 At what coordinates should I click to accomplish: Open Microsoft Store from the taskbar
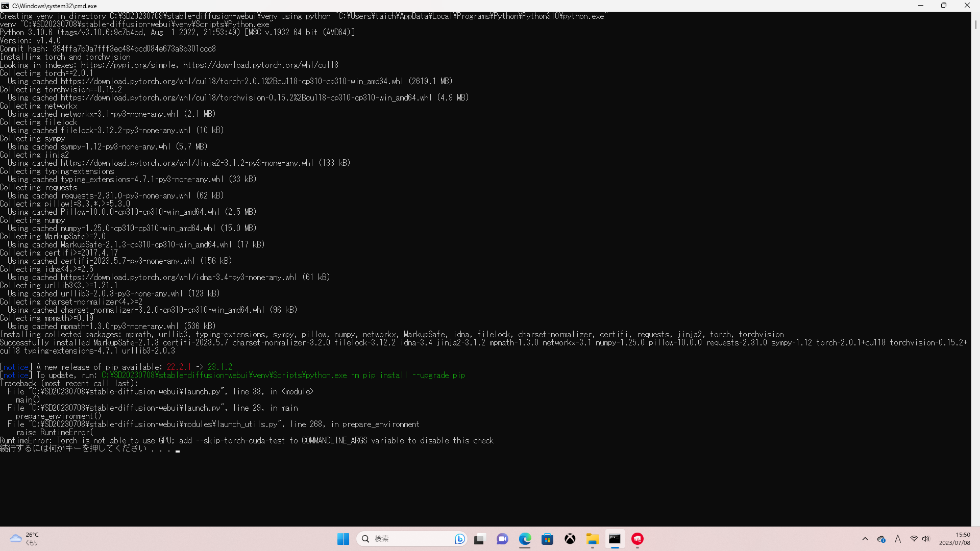pyautogui.click(x=547, y=539)
